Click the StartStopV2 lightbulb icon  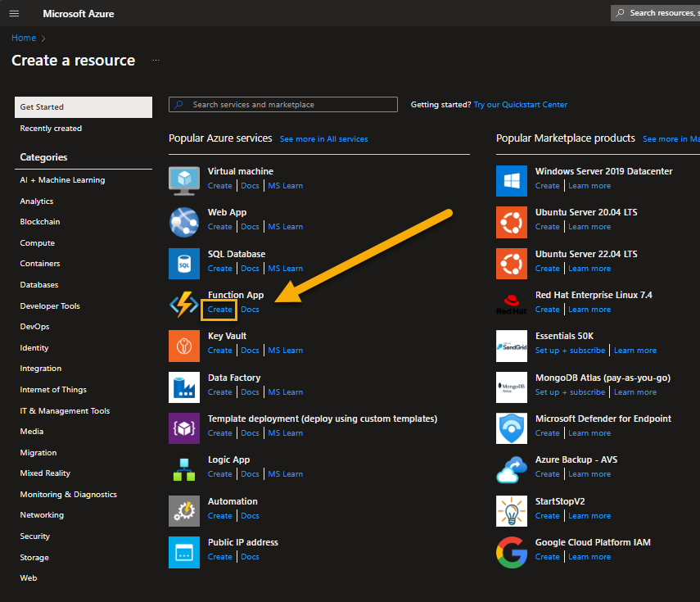point(512,511)
